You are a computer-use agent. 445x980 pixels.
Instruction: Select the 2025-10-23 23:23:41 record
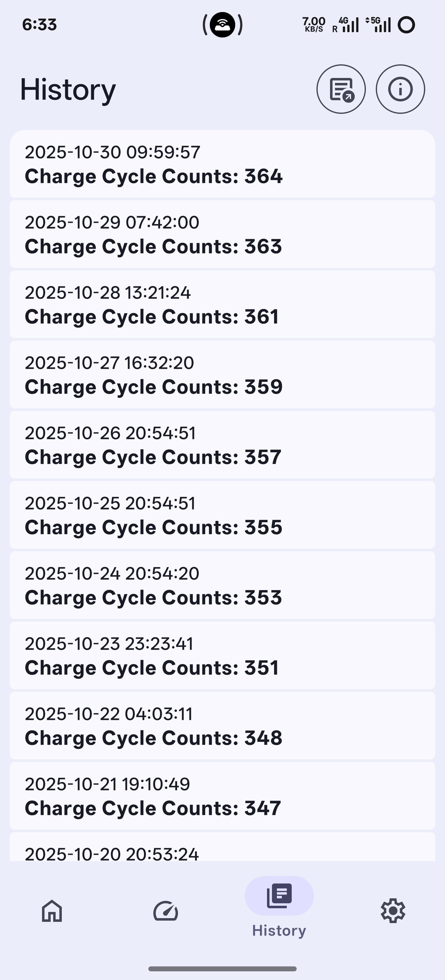[x=222, y=655]
